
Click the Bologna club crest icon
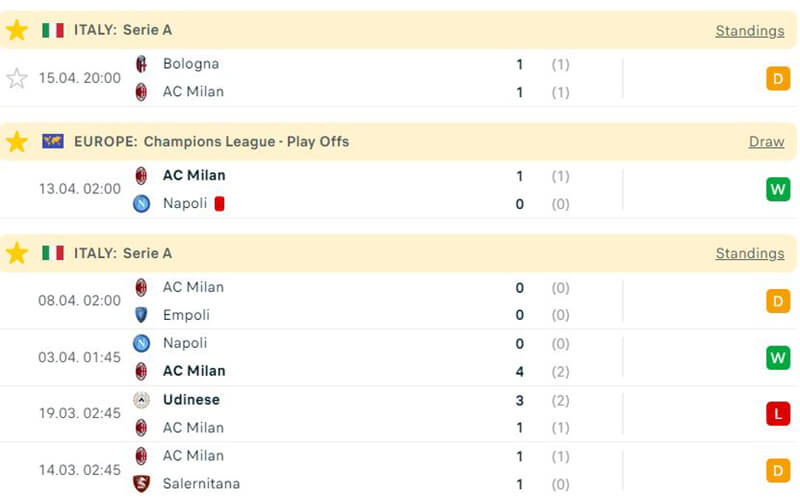tap(142, 64)
